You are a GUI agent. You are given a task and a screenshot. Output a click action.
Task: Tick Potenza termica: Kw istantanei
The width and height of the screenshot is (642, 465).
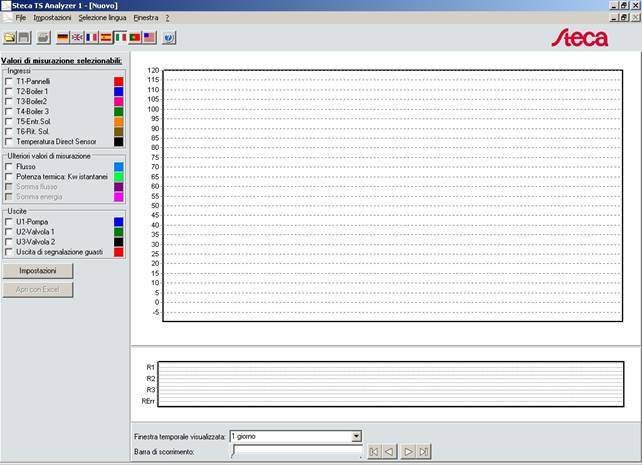[9, 177]
